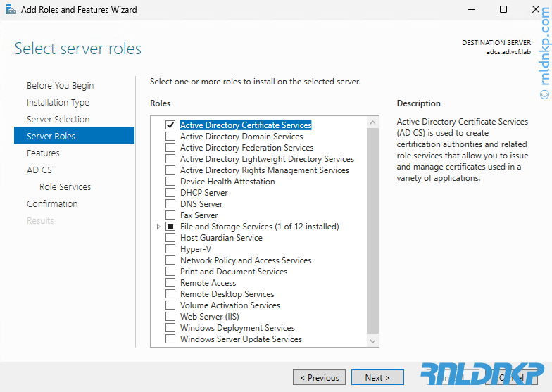Enable the DNS Server role checkbox

pos(170,204)
